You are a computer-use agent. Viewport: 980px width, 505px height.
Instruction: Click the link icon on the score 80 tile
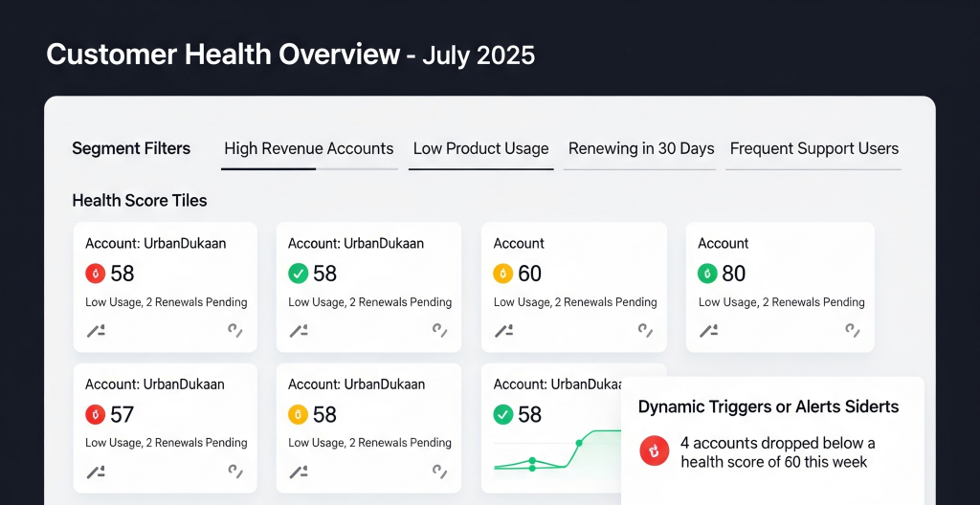tap(852, 331)
